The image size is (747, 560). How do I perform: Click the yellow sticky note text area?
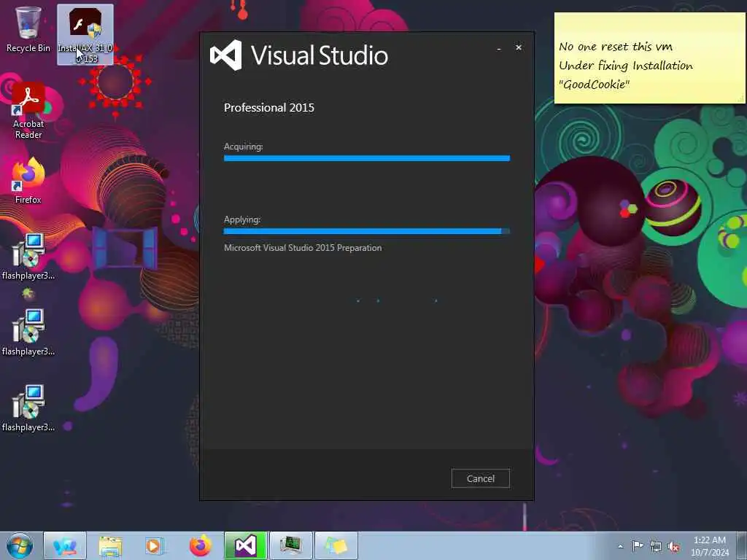click(649, 58)
